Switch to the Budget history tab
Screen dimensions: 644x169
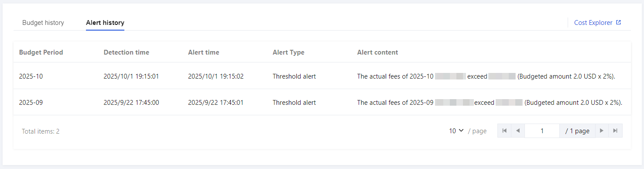click(43, 23)
